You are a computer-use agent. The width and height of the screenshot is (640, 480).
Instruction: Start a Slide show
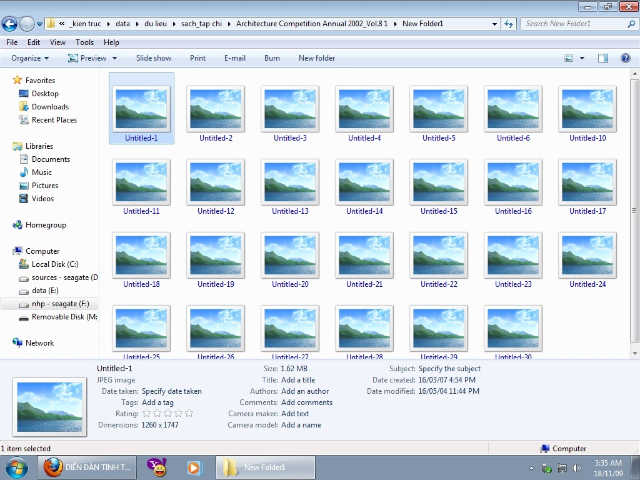click(154, 58)
